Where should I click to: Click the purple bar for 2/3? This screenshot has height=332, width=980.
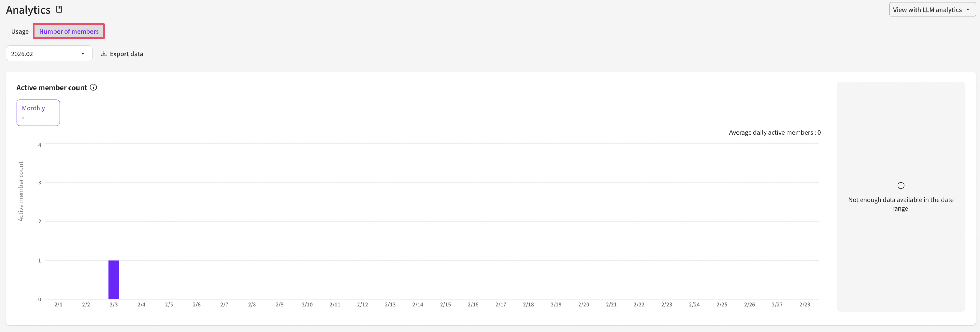[x=113, y=280]
